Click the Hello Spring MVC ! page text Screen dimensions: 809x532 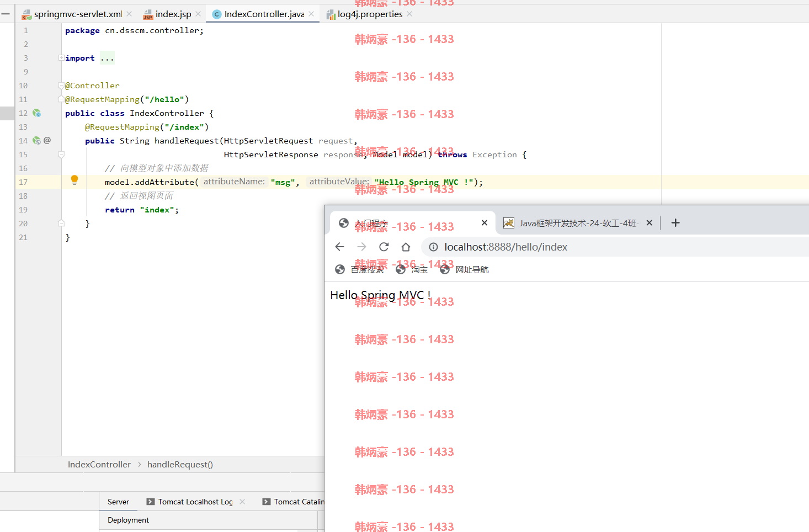pyautogui.click(x=381, y=295)
